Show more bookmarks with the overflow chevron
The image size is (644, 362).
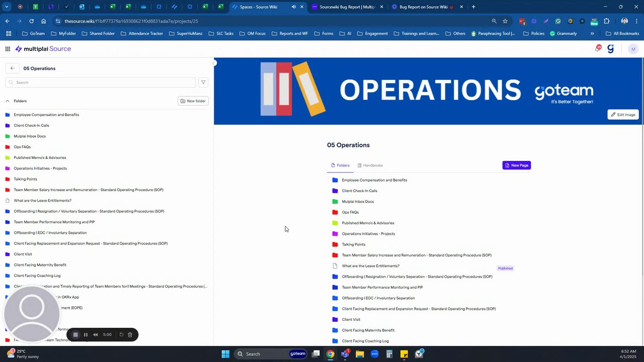click(x=592, y=34)
